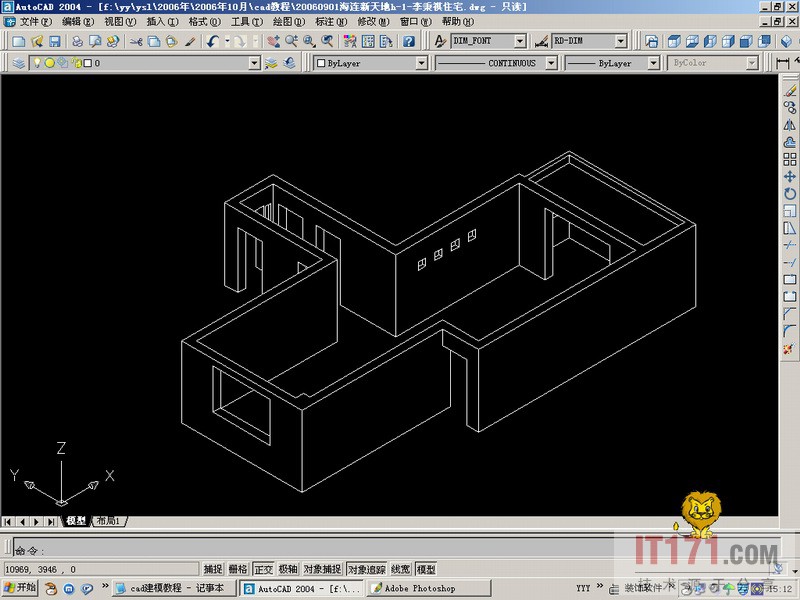800x600 pixels.
Task: Click the Print (plot) icon
Action: [78, 41]
